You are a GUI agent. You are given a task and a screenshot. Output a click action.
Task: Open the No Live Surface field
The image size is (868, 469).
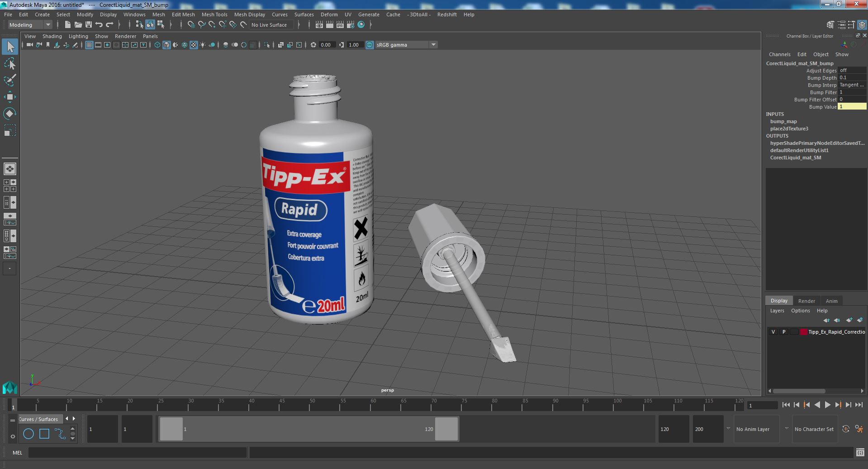coord(271,25)
